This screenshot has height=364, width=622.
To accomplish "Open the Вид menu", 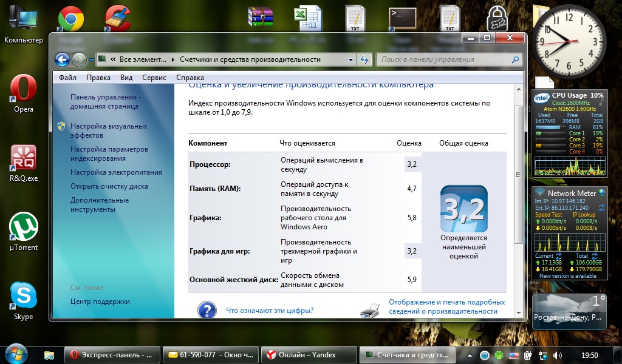I will point(126,78).
